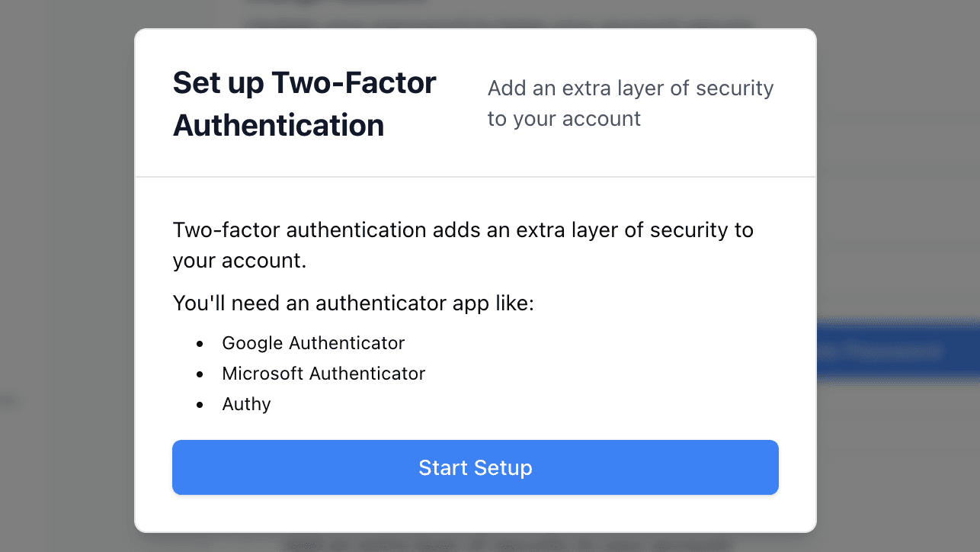Select the Google Authenticator list item
Viewport: 980px width, 552px height.
point(313,343)
